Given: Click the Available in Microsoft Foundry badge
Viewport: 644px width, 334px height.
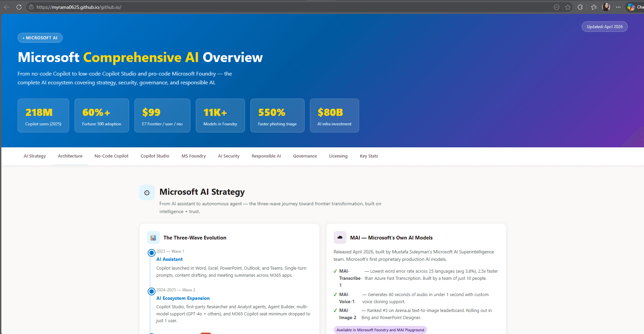Looking at the screenshot, I should 380,330.
